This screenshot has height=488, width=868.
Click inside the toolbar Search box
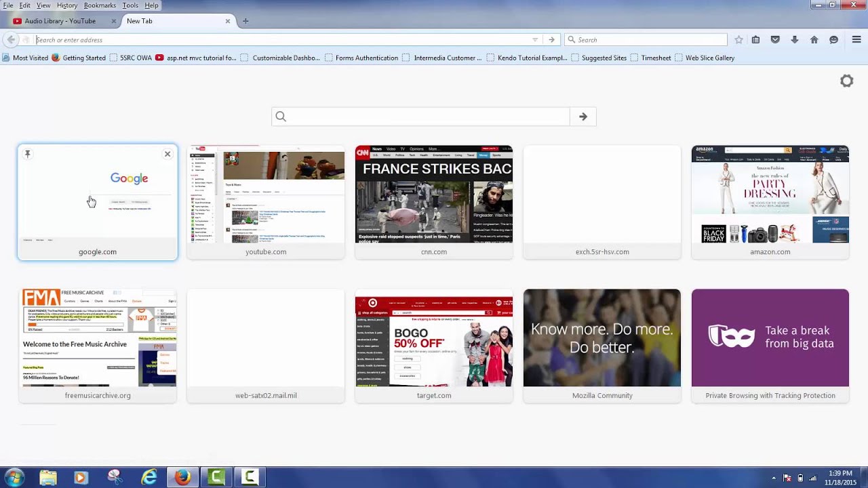click(646, 40)
